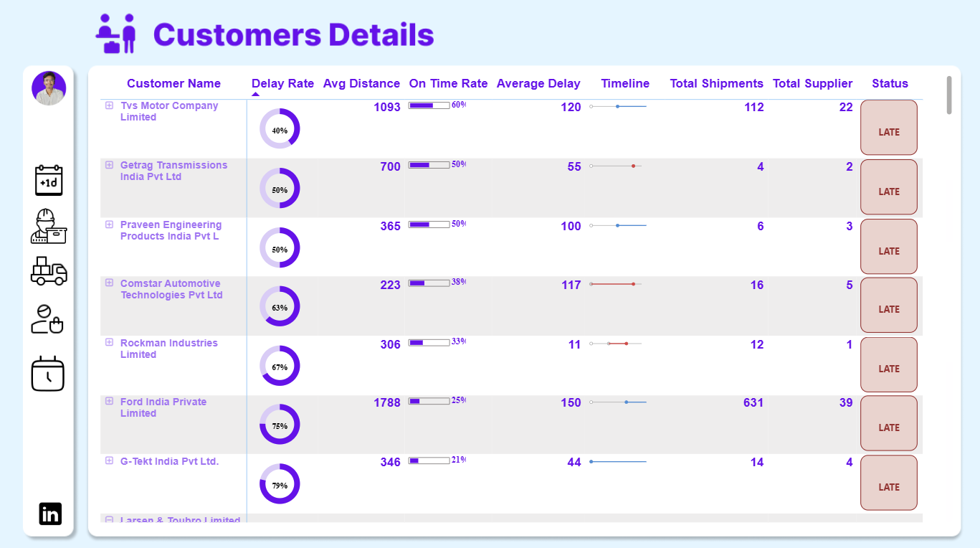Sort by the Customer Name column header

click(173, 84)
